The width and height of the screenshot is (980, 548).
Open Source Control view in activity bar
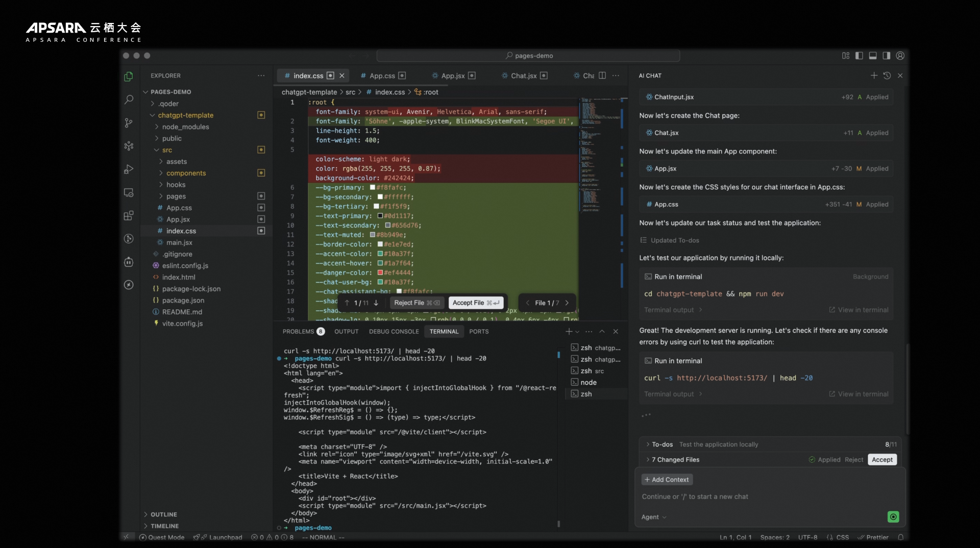point(129,123)
